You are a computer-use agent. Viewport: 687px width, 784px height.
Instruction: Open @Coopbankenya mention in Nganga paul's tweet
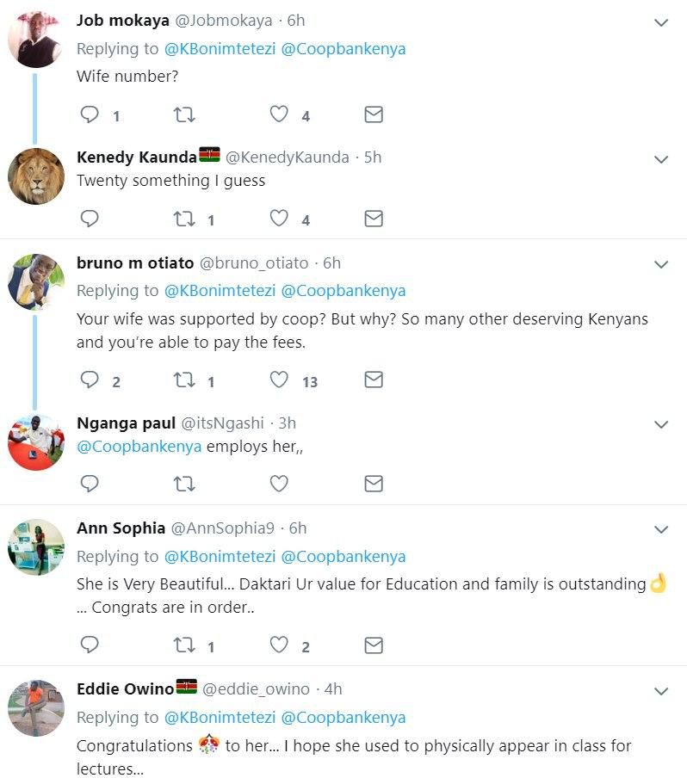click(x=139, y=447)
